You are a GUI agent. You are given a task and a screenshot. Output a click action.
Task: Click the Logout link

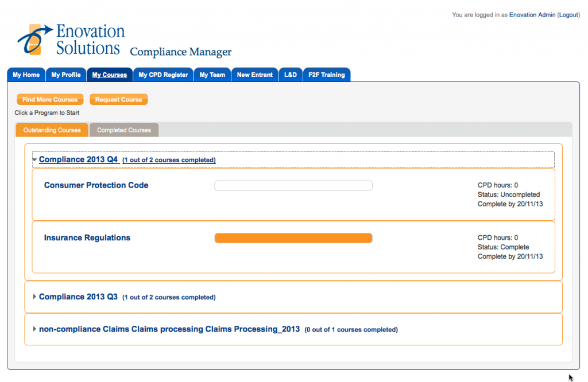pos(568,14)
